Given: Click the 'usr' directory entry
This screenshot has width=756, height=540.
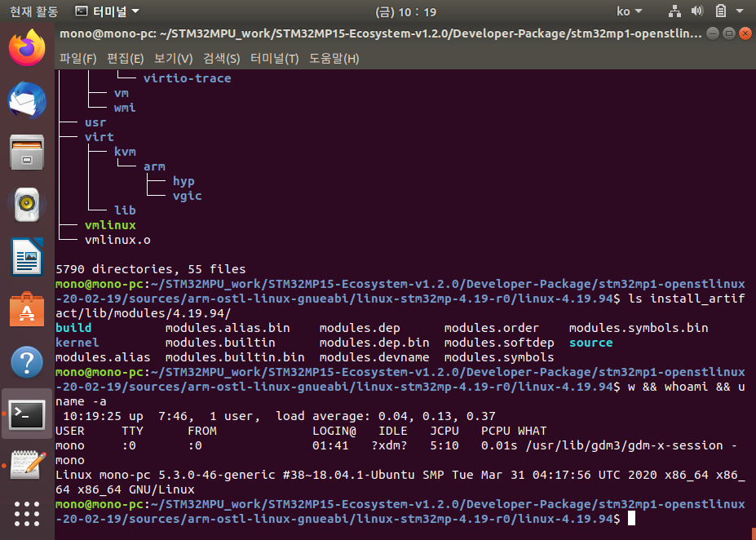Looking at the screenshot, I should click(95, 122).
